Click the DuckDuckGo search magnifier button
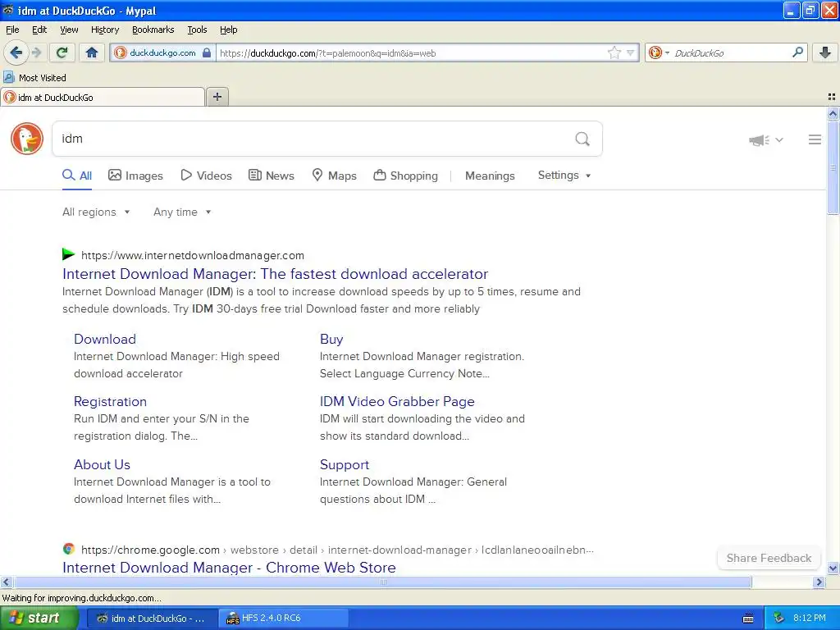The height and width of the screenshot is (630, 840). [582, 139]
